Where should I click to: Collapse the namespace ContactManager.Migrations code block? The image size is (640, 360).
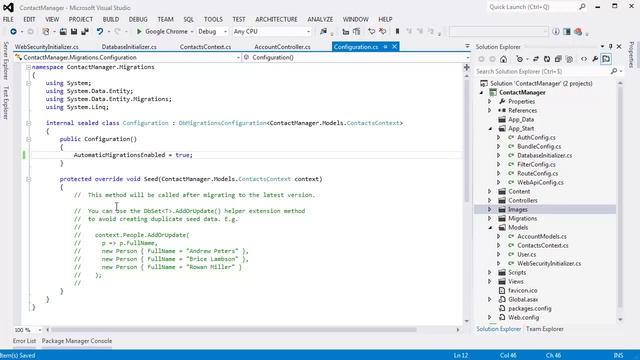[29, 67]
